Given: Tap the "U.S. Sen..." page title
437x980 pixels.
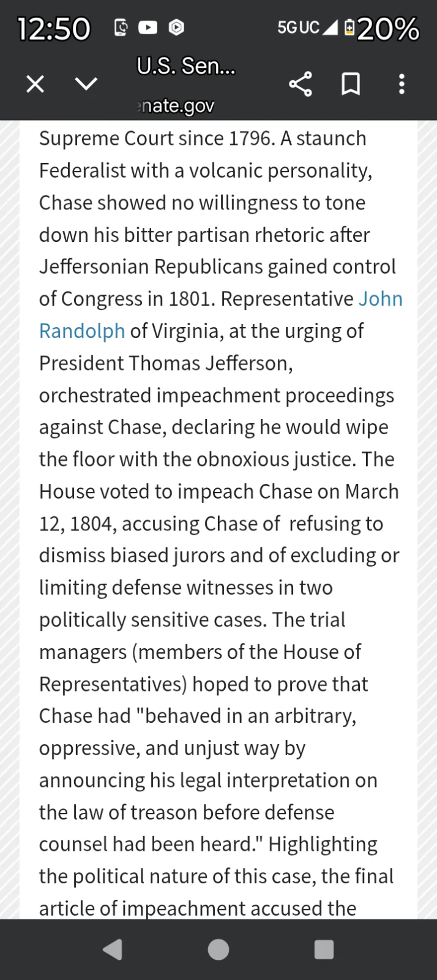Looking at the screenshot, I should [x=186, y=66].
